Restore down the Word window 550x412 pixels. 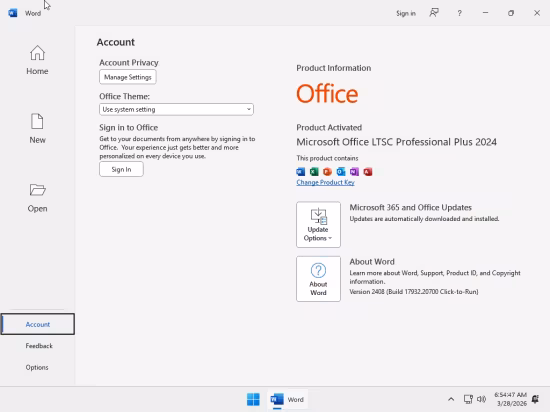(511, 13)
